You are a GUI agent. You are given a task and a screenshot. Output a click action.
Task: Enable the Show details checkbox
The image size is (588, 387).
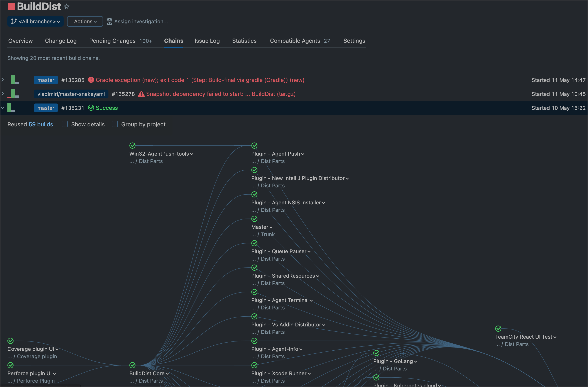(x=65, y=124)
